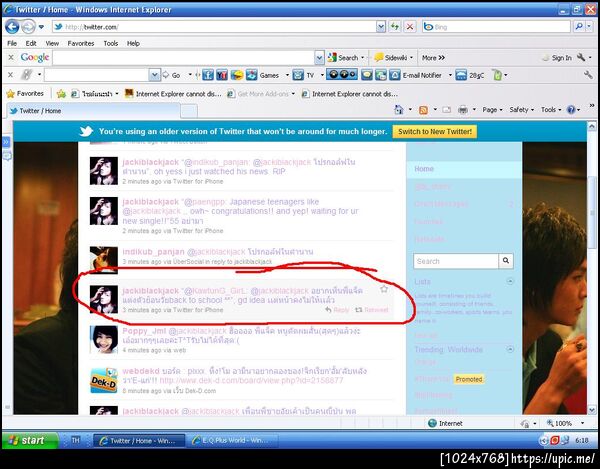Click the Print icon in command bar

tap(463, 110)
